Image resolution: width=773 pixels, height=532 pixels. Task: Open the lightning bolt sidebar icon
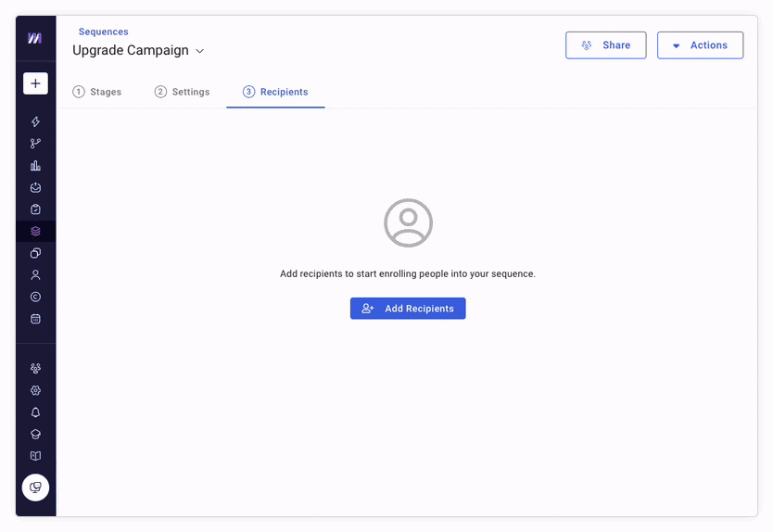(x=35, y=121)
